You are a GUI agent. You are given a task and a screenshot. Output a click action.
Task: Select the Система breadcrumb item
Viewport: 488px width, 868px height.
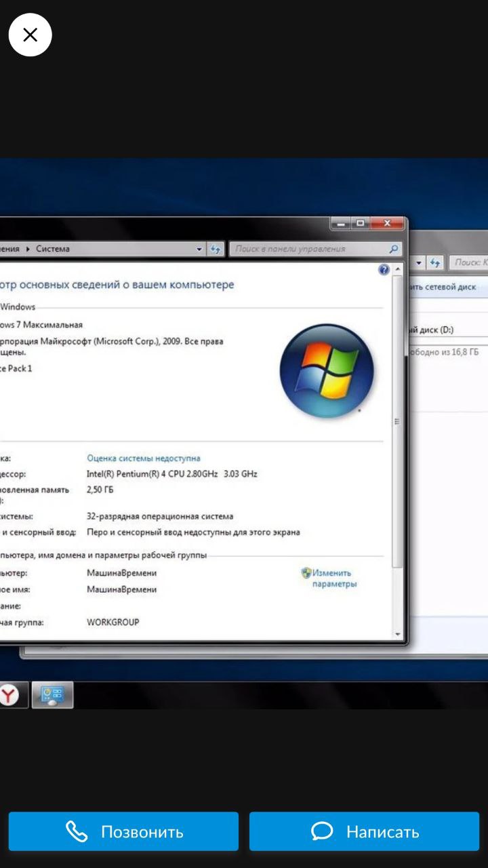(x=53, y=249)
